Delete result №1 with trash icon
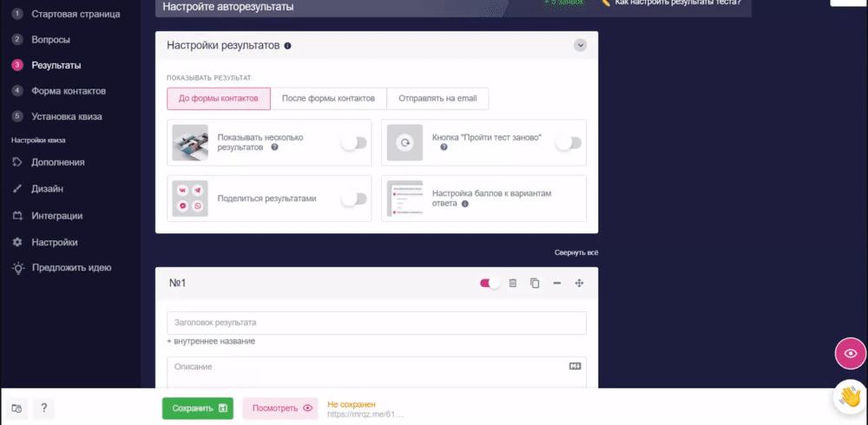Viewport: 868px width, 425px height. (x=513, y=283)
